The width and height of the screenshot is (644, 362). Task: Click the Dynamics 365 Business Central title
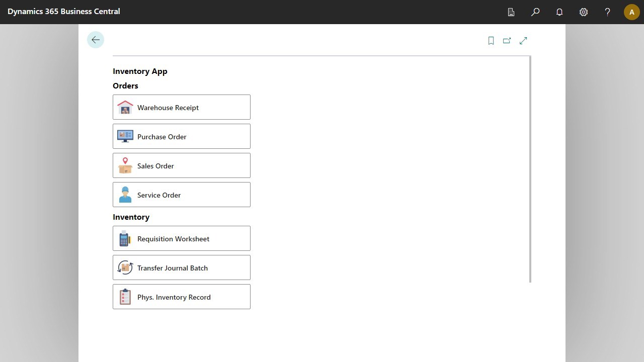(x=64, y=11)
